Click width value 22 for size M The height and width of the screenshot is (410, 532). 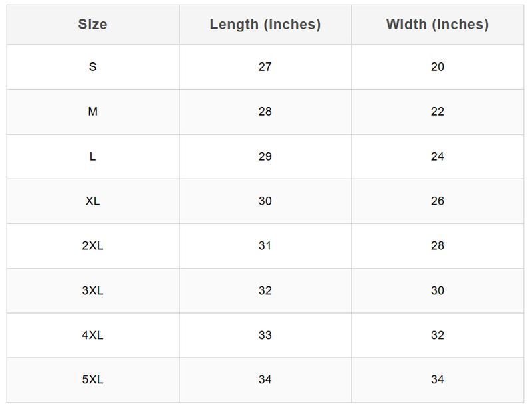click(437, 112)
